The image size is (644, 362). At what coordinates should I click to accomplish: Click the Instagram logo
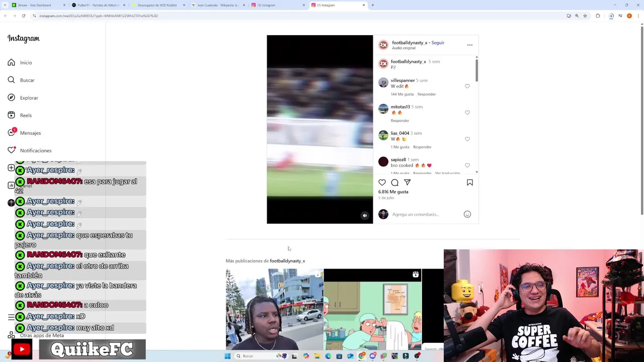(x=24, y=38)
